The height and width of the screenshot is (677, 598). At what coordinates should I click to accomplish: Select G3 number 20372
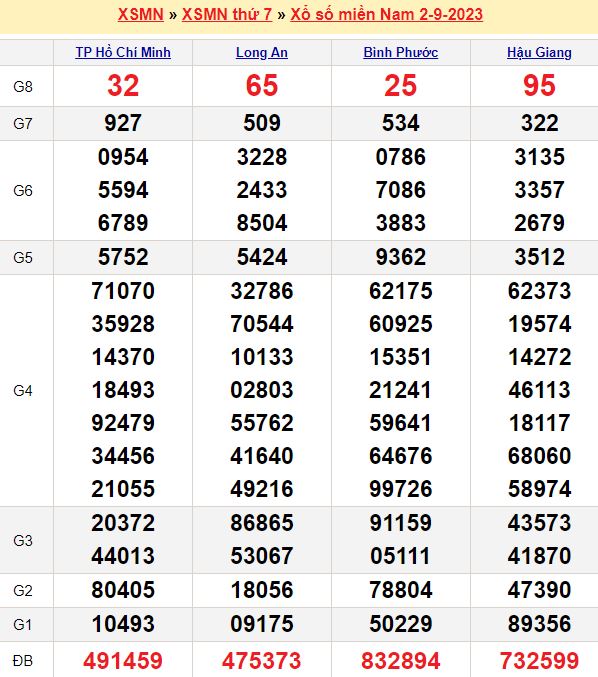tap(123, 523)
